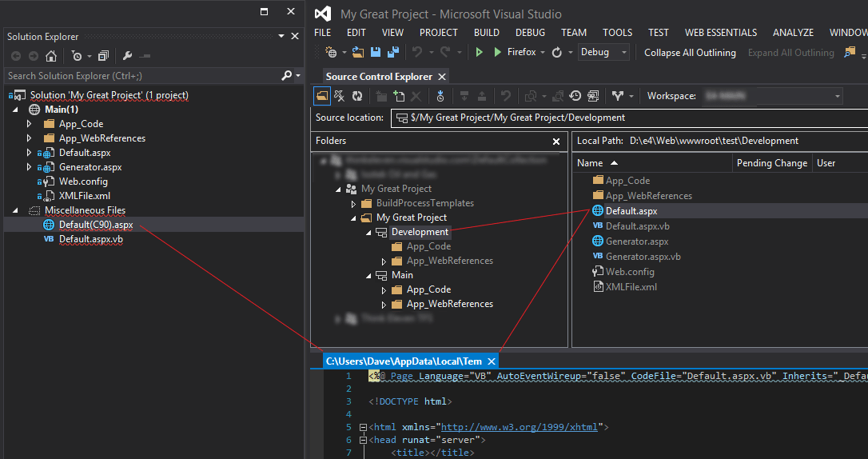Open the DEBUG menu
The width and height of the screenshot is (868, 459).
click(x=530, y=33)
